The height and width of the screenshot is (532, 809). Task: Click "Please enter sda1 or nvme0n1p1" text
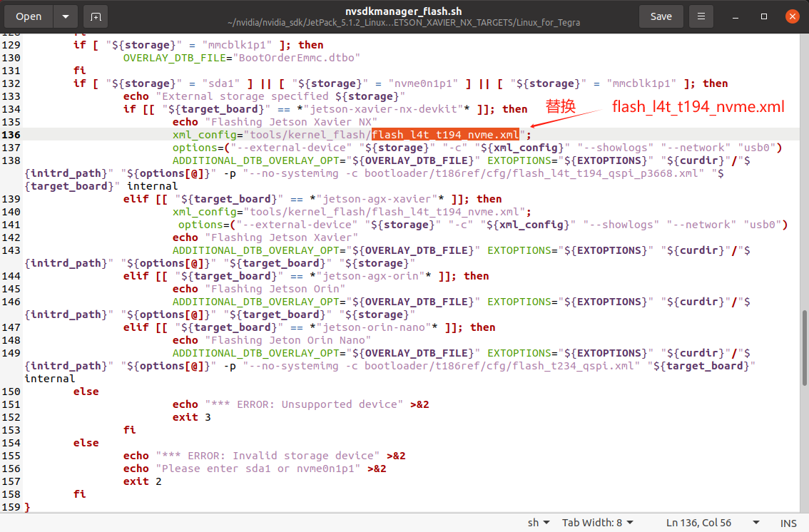pos(258,469)
